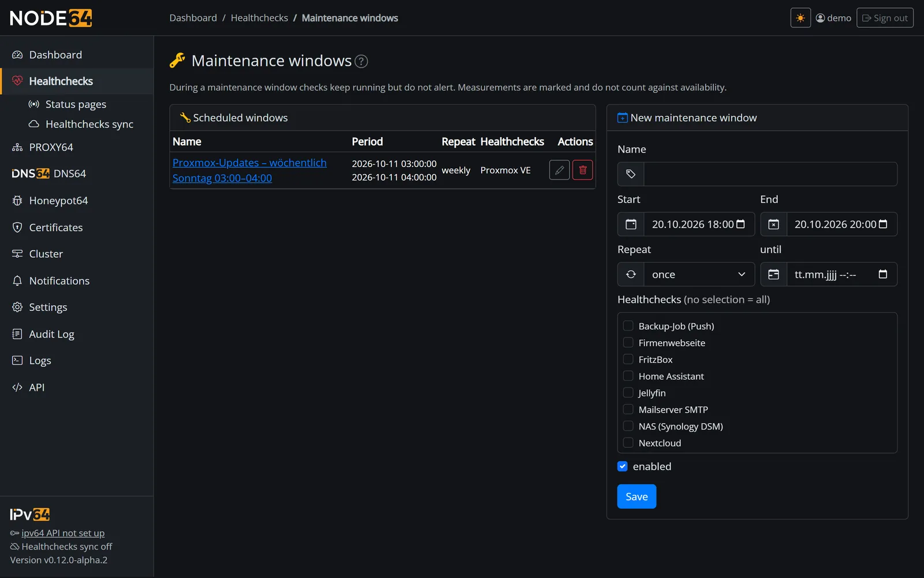
Task: Click the calendar icon beside the until field
Action: coord(773,275)
